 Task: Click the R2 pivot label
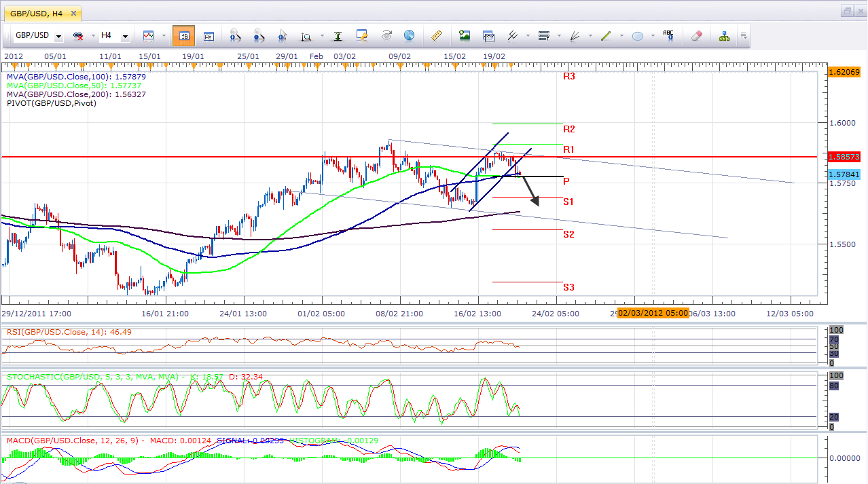pyautogui.click(x=569, y=129)
